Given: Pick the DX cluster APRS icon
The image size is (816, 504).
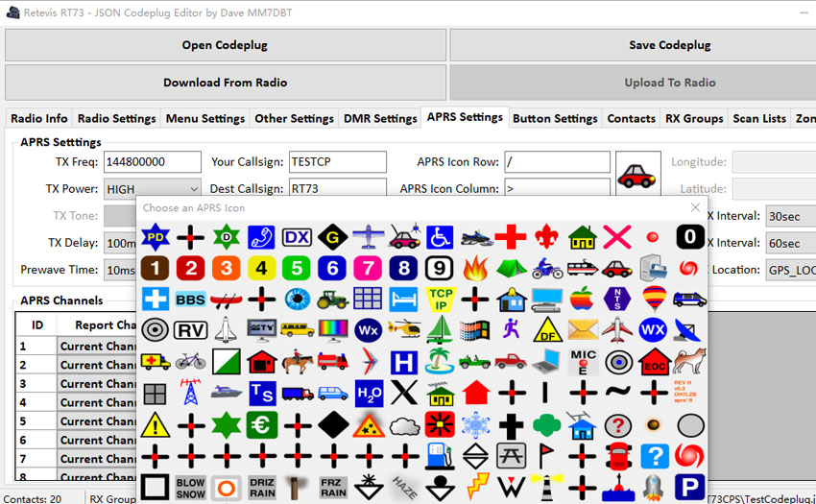Looking at the screenshot, I should [x=297, y=236].
